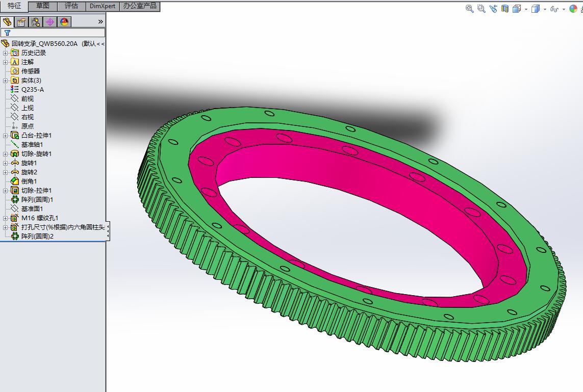
Task: Expand the 实体(3) solid bodies node
Action: pyautogui.click(x=5, y=80)
